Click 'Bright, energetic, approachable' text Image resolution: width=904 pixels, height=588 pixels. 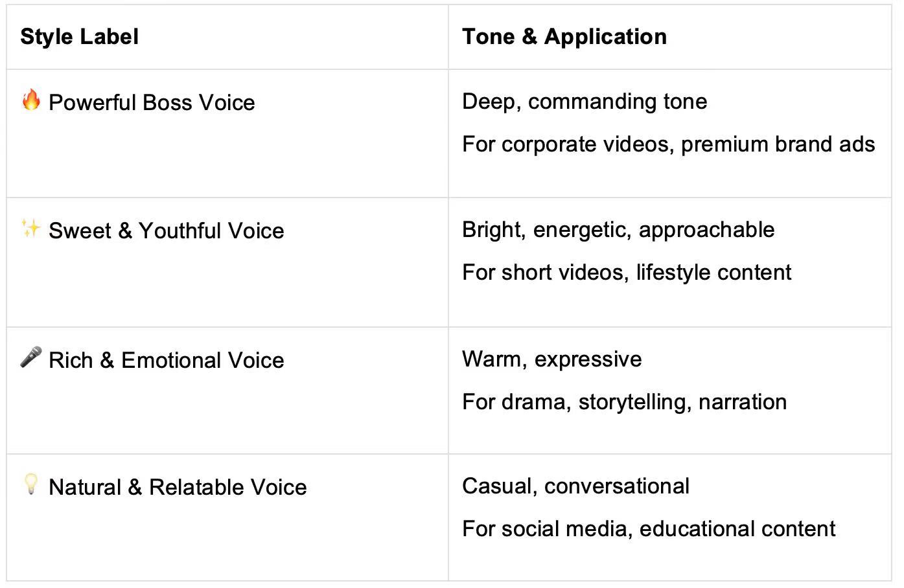point(618,230)
